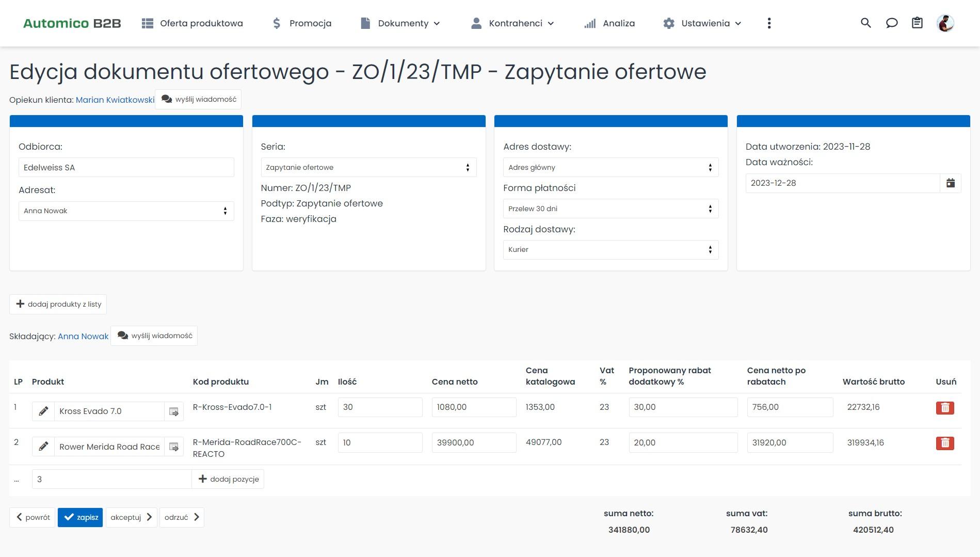Click product picker icon beside Kross Evado
This screenshot has width=980, height=557.
point(174,411)
